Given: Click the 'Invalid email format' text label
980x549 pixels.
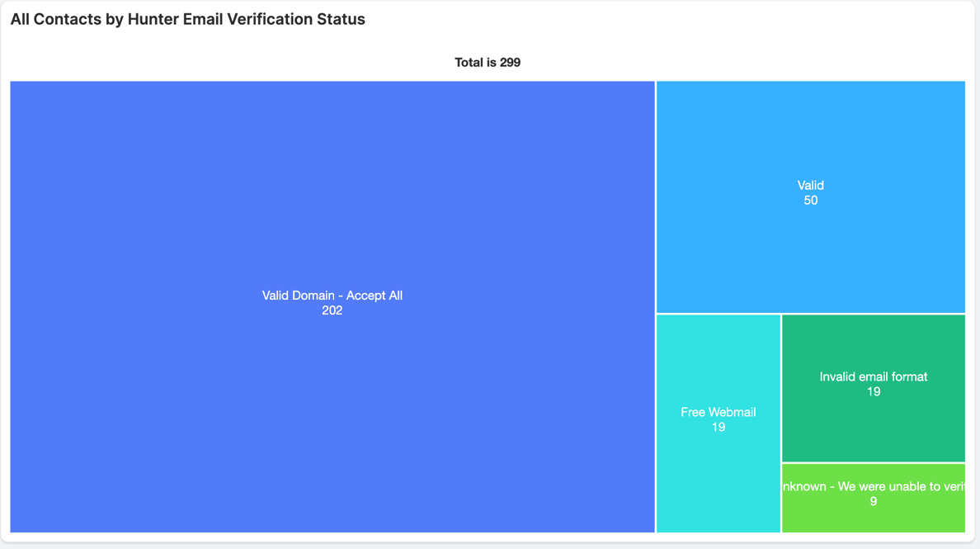Looking at the screenshot, I should (873, 377).
